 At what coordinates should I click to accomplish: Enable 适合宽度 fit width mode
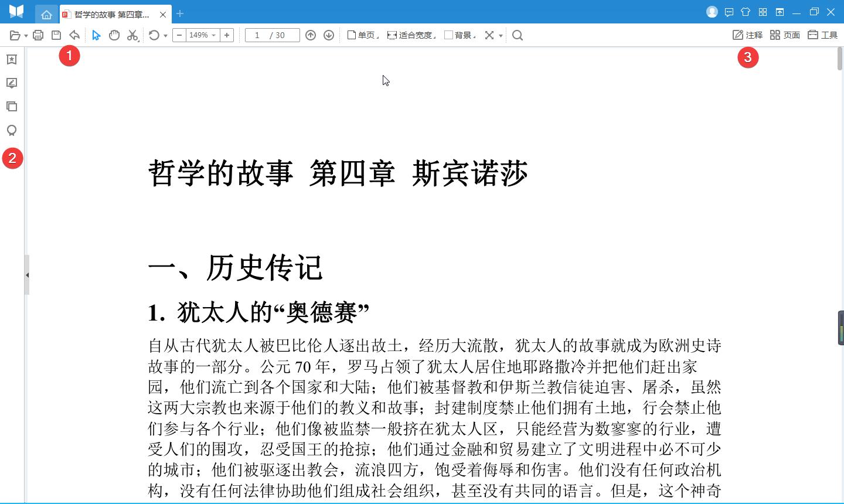tap(410, 35)
